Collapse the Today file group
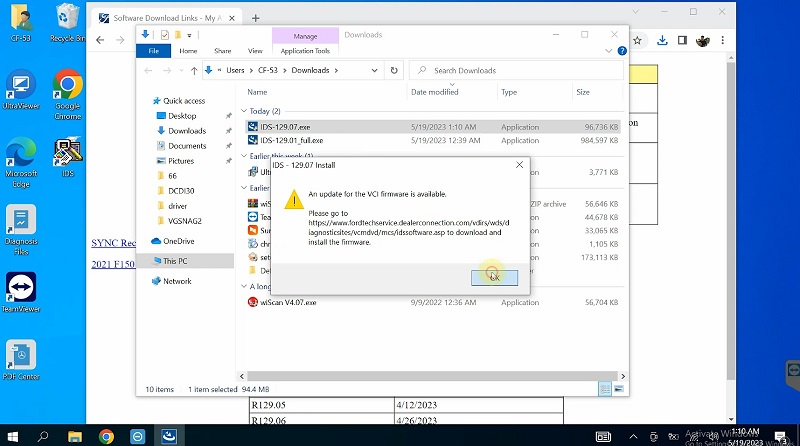The width and height of the screenshot is (800, 446). pos(244,111)
